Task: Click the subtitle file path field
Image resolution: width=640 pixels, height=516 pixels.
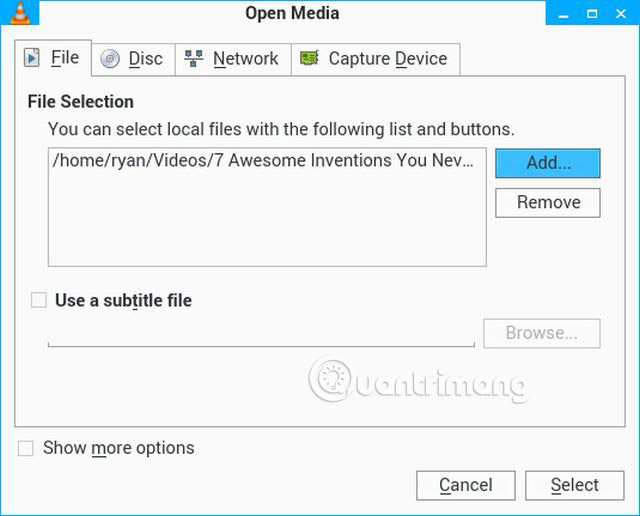Action: pyautogui.click(x=260, y=335)
